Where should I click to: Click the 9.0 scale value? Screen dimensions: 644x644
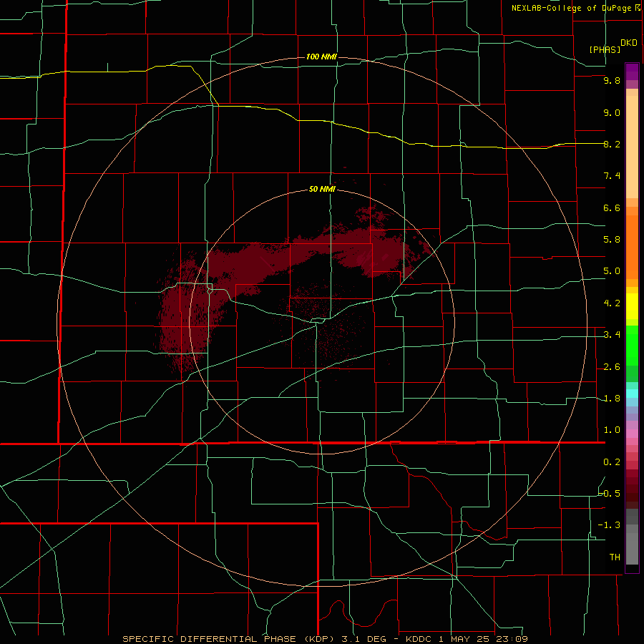(x=612, y=112)
